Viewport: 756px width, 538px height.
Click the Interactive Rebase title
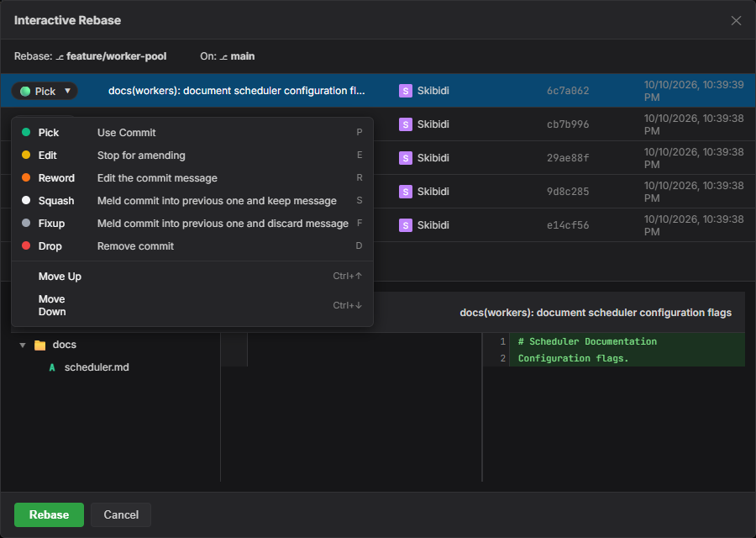point(67,20)
